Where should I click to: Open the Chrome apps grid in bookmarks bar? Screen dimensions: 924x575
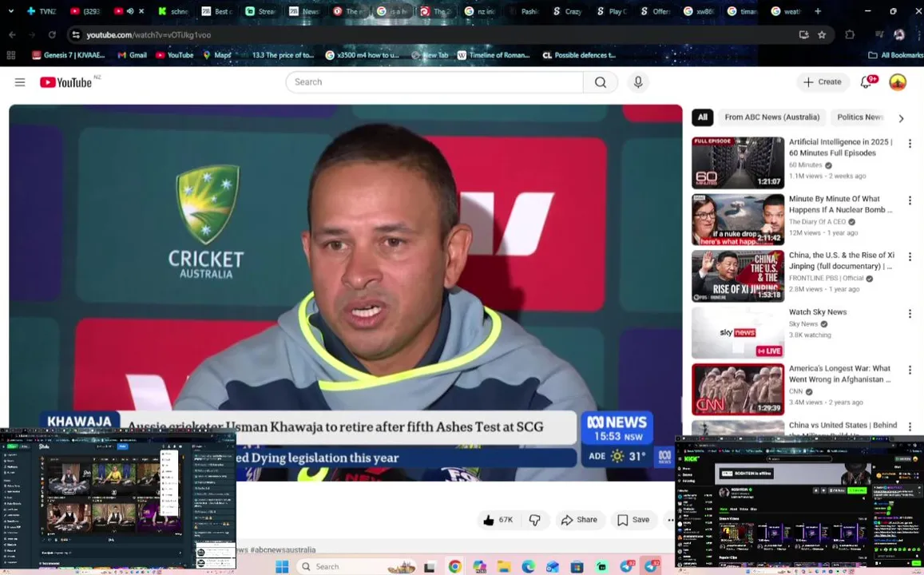click(10, 55)
